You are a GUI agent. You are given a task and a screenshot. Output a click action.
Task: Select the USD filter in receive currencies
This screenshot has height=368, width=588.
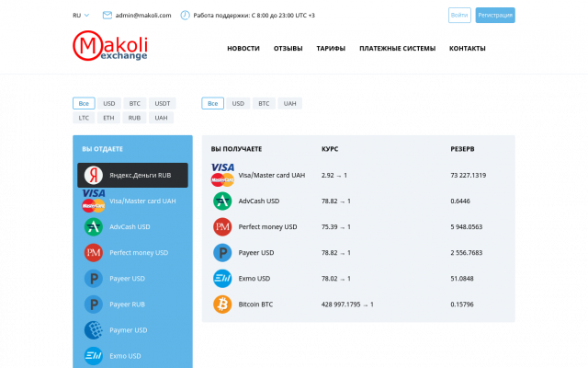pos(238,103)
